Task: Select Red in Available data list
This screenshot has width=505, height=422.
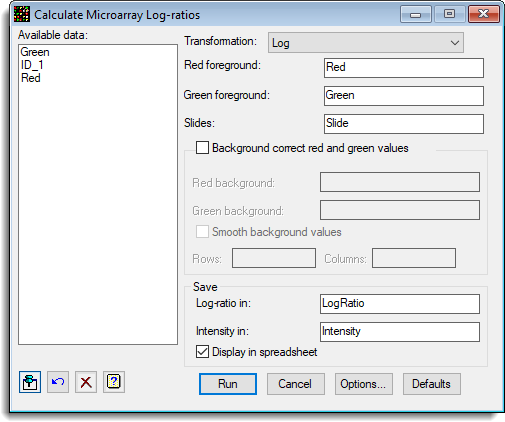Action: 31,78
